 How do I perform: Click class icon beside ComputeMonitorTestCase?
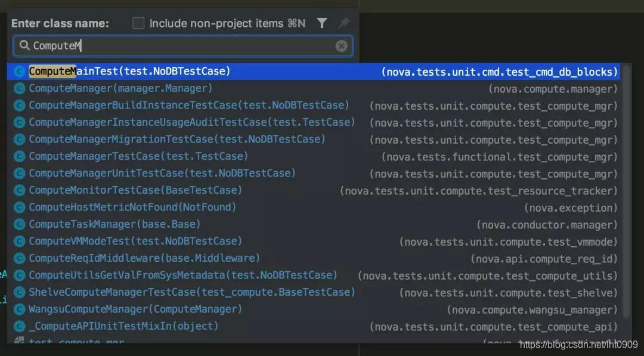[x=19, y=191]
